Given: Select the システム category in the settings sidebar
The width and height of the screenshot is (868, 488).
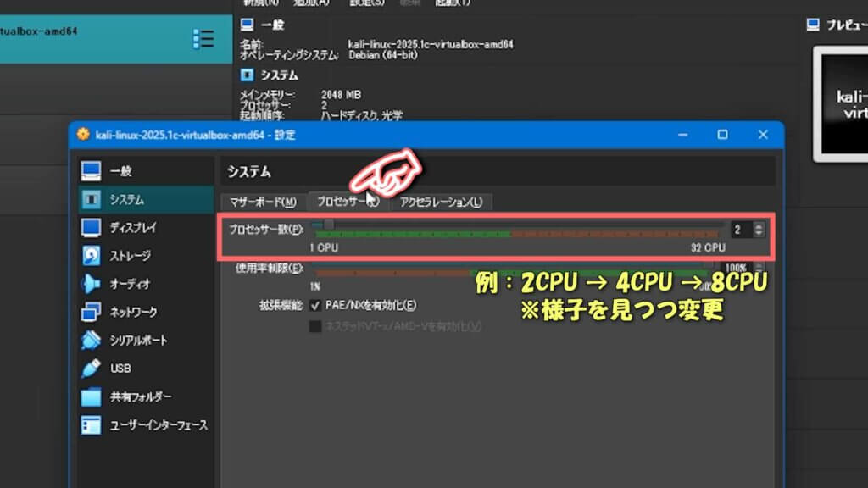Looking at the screenshot, I should (146, 199).
